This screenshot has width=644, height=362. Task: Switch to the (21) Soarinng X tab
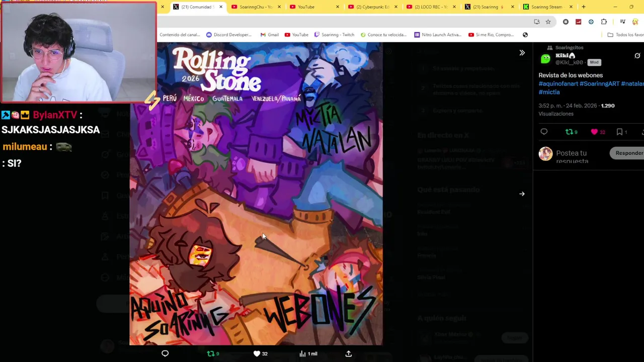(489, 7)
